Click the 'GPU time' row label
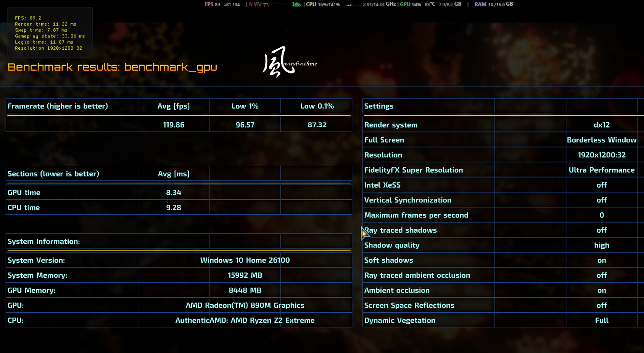Screen dimensions: 644x353 (x=24, y=193)
